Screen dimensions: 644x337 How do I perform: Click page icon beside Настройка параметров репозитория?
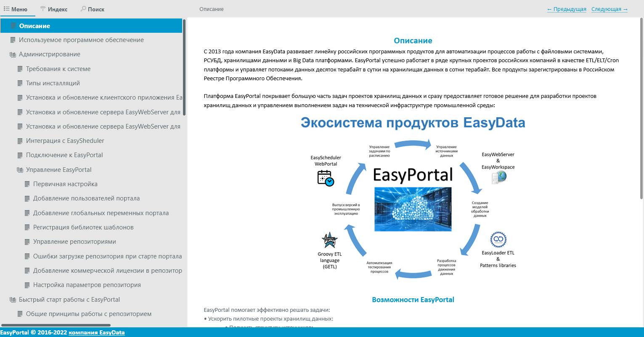[27, 285]
